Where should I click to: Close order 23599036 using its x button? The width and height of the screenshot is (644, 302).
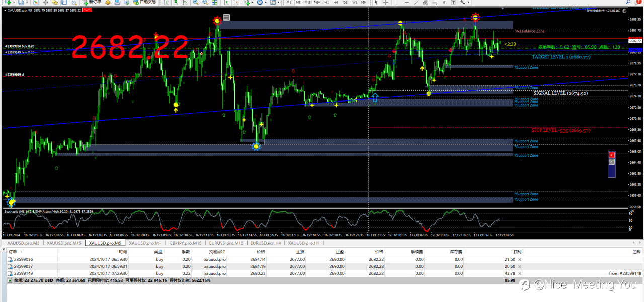pos(520,259)
